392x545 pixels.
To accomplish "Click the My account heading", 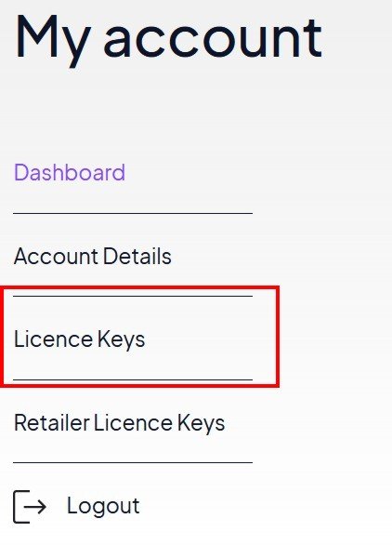I will (x=168, y=39).
